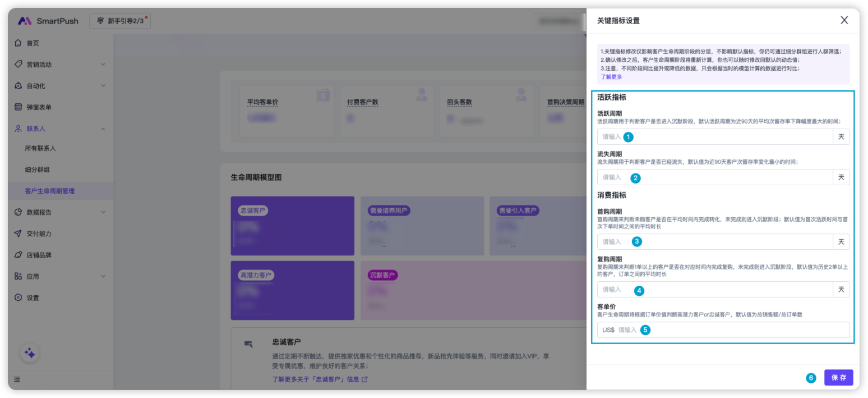The height and width of the screenshot is (398, 868).
Task: Select 所有联系人 in the sidebar
Action: tap(40, 148)
